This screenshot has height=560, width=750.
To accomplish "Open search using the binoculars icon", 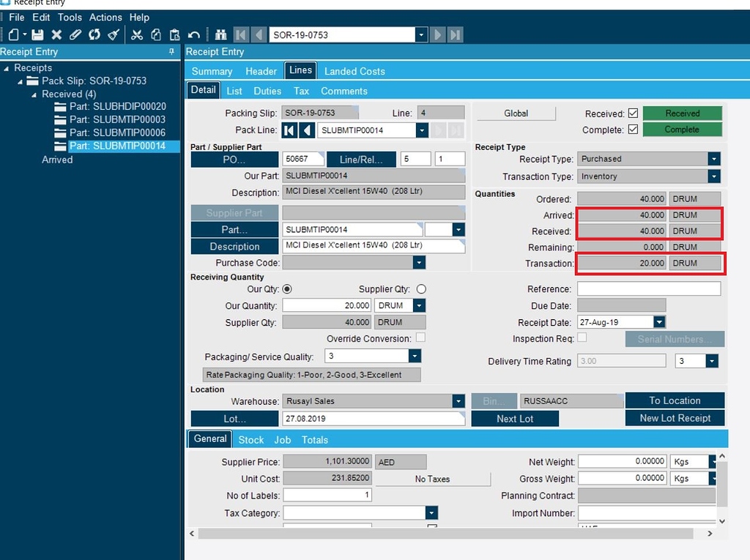I will [x=220, y=34].
